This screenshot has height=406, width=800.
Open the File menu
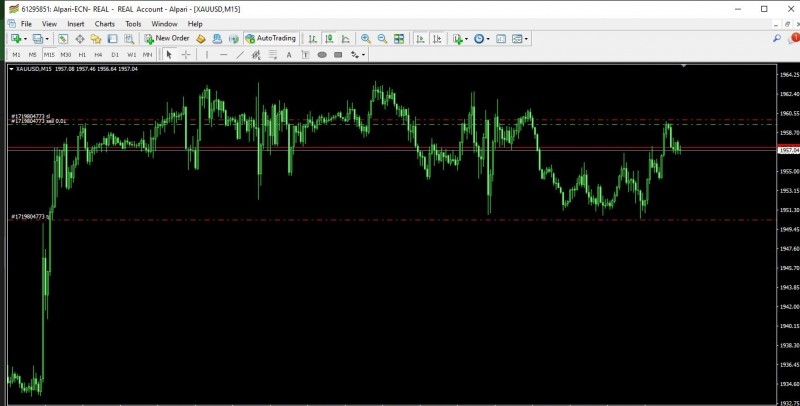(26, 24)
